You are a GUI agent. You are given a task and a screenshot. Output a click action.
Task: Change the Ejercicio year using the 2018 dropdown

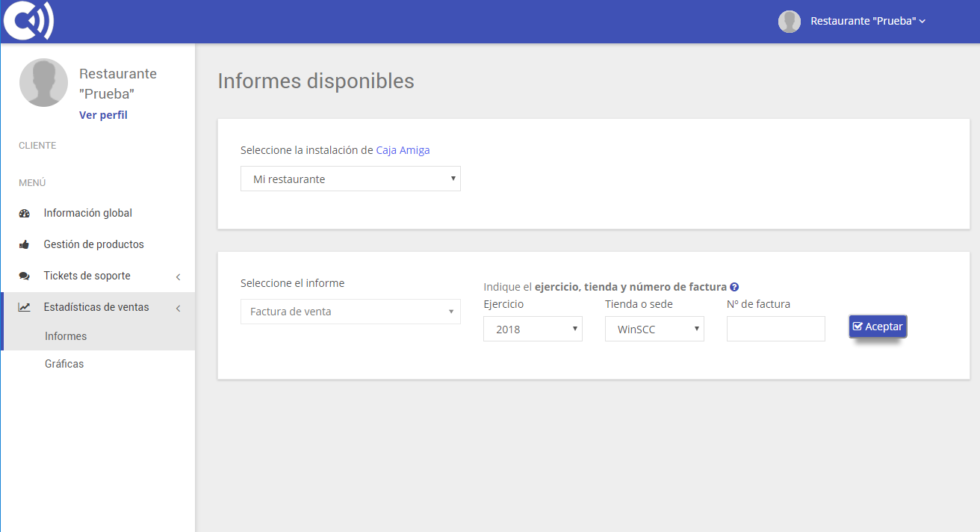[532, 328]
